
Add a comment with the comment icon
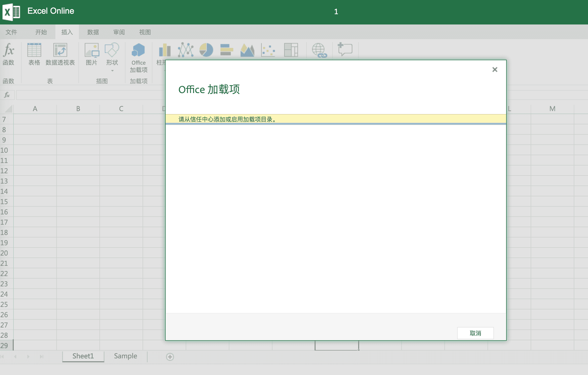(x=345, y=49)
